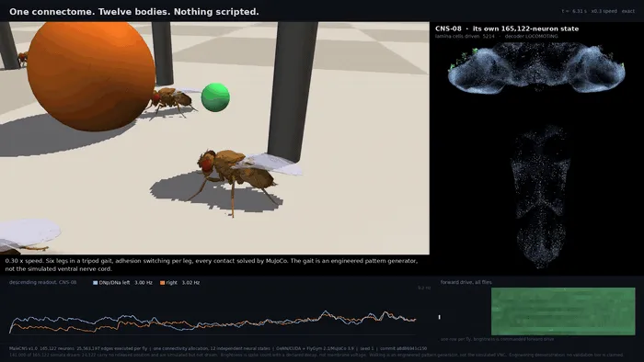Click the blue DNp/DNa left legend swatch
This screenshot has width=644, height=362.
(96, 282)
